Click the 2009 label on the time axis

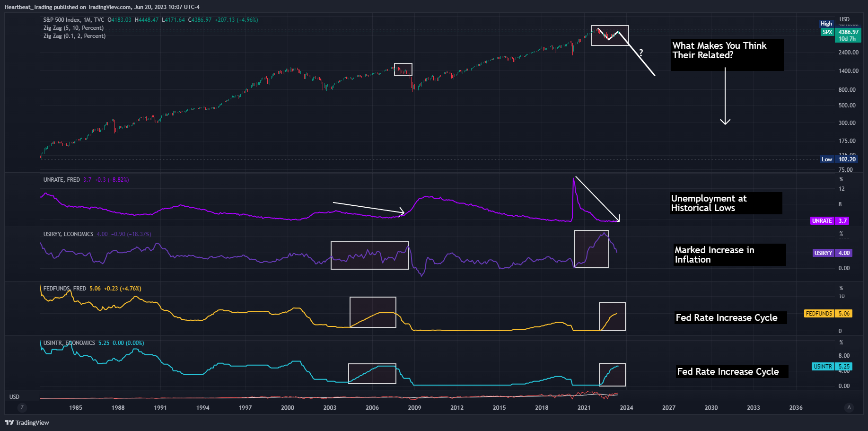click(x=415, y=408)
